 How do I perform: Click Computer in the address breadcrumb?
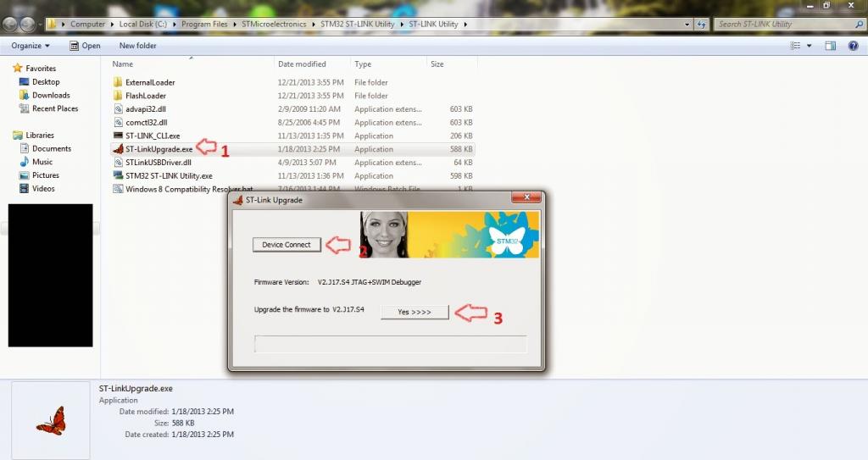87,25
